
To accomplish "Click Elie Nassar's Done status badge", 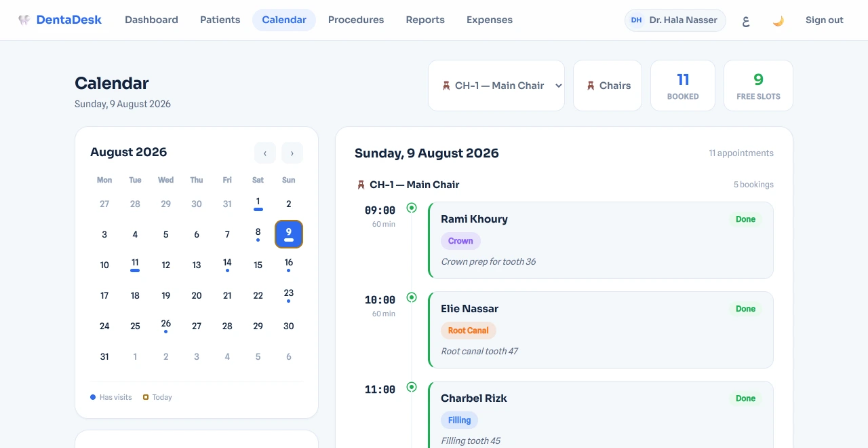I will 745,309.
